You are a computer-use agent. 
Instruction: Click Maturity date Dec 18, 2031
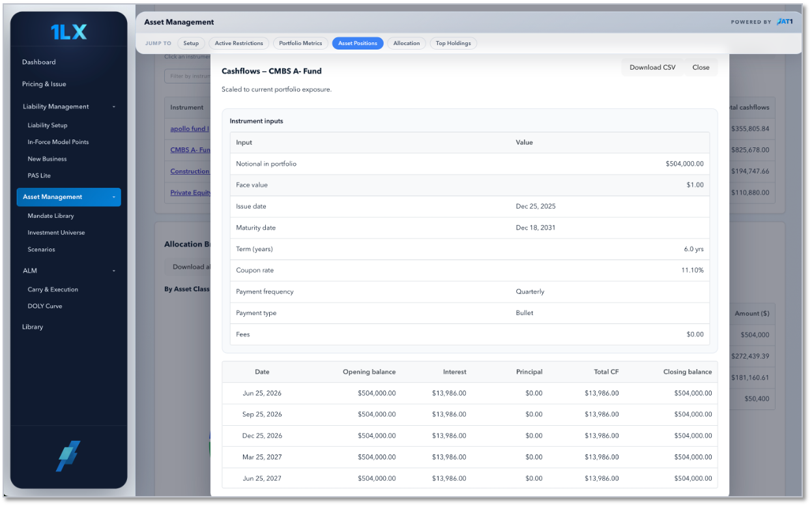click(x=536, y=228)
